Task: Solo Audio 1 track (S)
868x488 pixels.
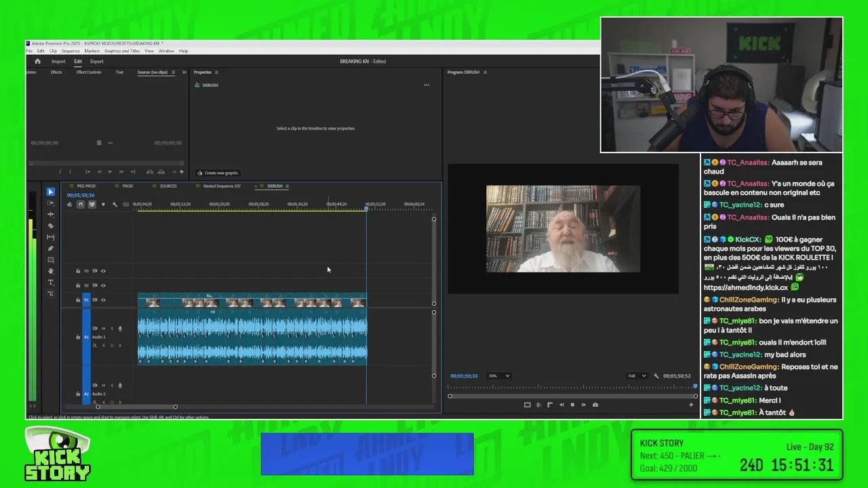Action: [x=112, y=329]
